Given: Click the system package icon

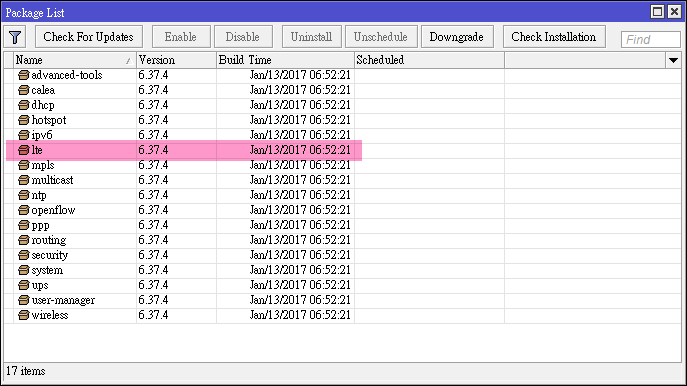Looking at the screenshot, I should pos(24,270).
